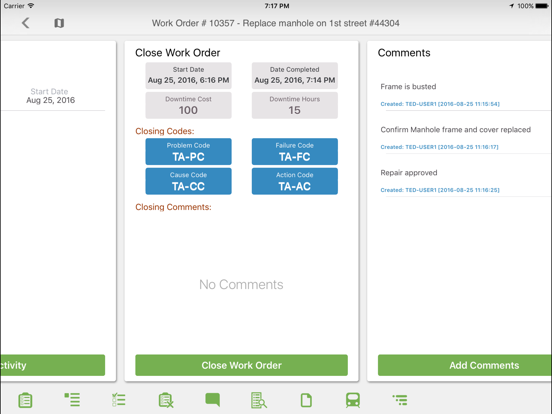The width and height of the screenshot is (552, 414).
Task: Open the blank document icon in bottom bar
Action: [306, 400]
